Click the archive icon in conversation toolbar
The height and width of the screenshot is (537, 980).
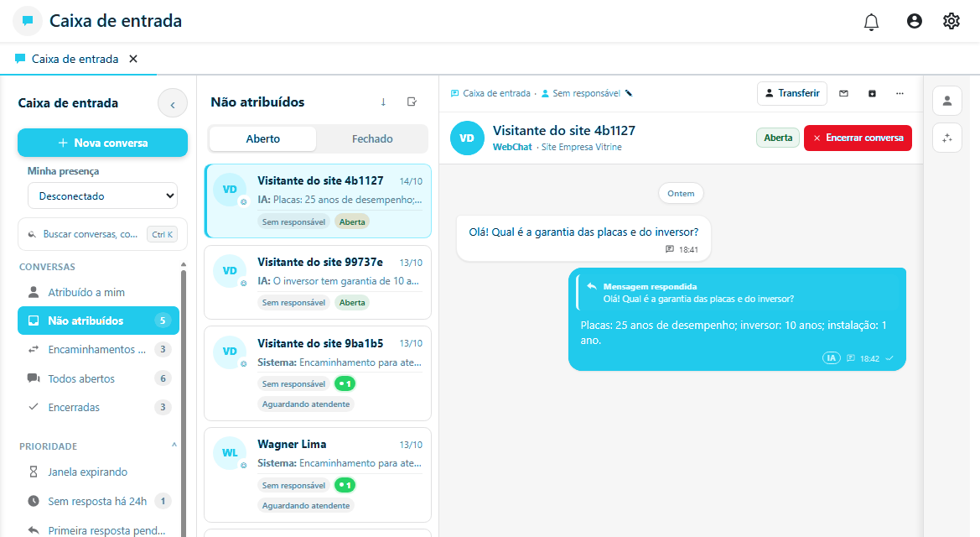[872, 93]
